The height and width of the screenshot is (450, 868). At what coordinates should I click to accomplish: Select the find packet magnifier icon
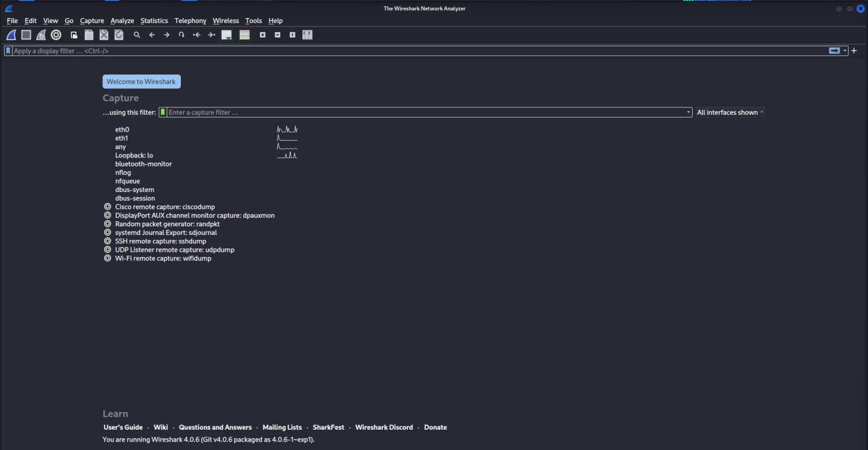(x=137, y=34)
